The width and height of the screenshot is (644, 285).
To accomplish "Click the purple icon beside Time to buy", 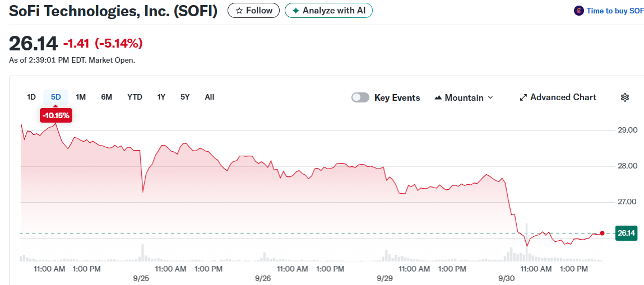I will tap(579, 11).
